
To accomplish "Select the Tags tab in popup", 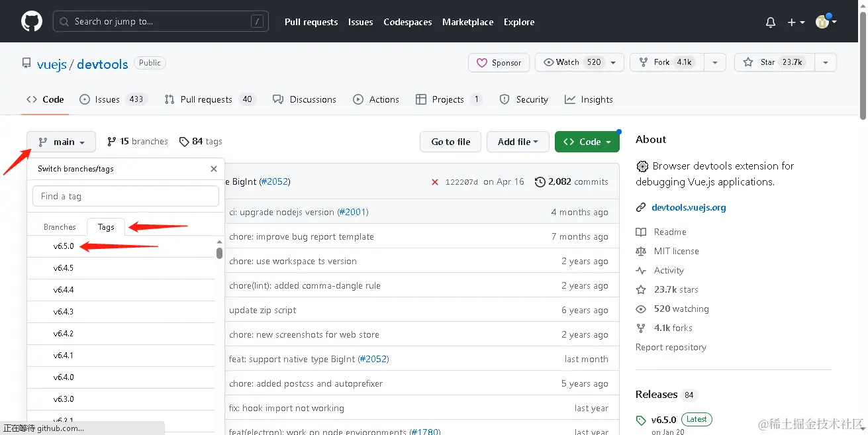I will tap(106, 226).
